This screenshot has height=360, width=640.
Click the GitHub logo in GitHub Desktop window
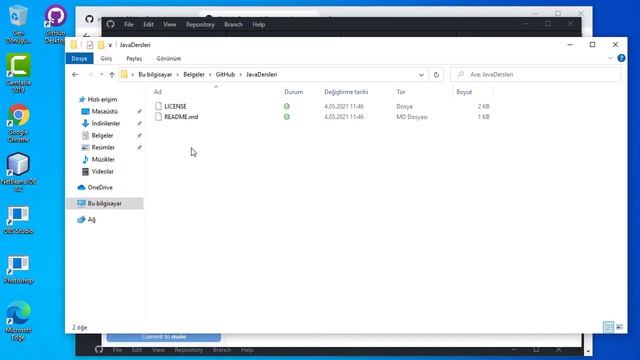[110, 24]
